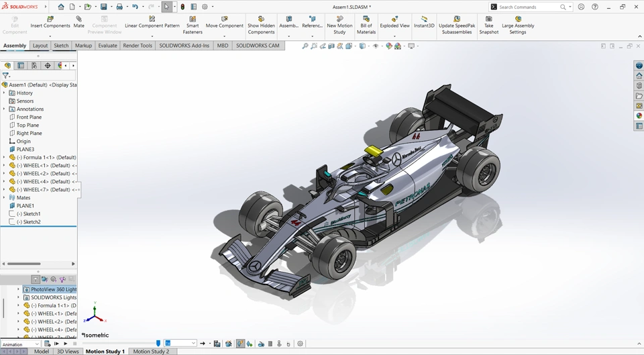Expand the Annotations folder
This screenshot has width=644, height=355.
coord(4,109)
